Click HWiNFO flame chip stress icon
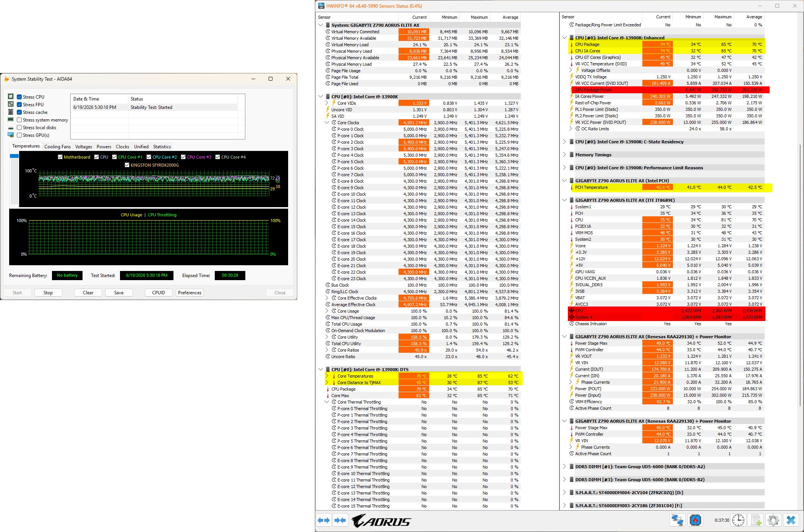804x532 pixels. pos(695,520)
